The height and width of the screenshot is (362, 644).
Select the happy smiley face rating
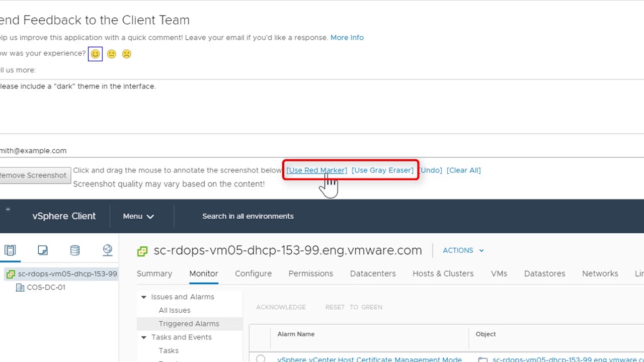pos(95,54)
